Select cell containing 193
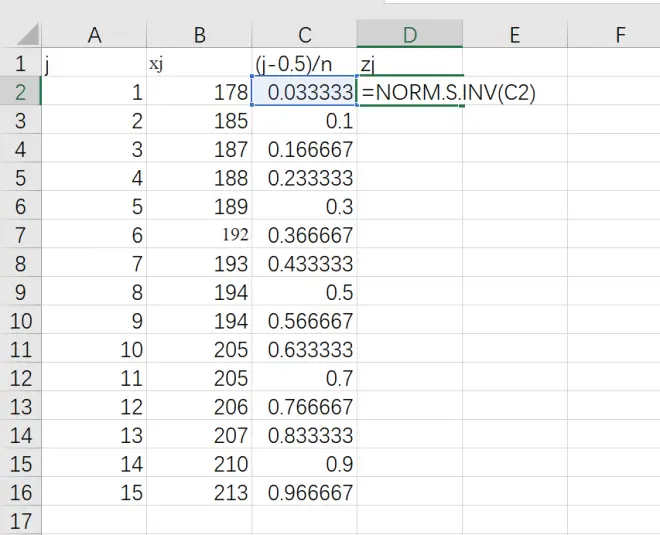 tap(200, 263)
